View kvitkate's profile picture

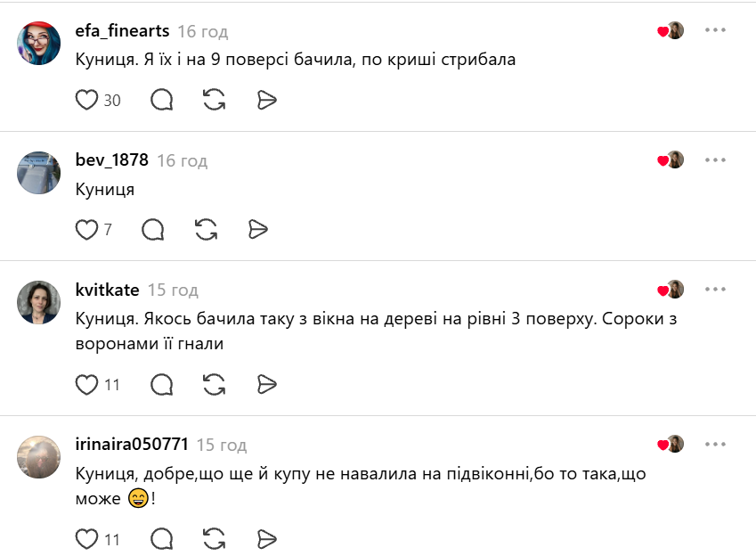click(x=38, y=302)
